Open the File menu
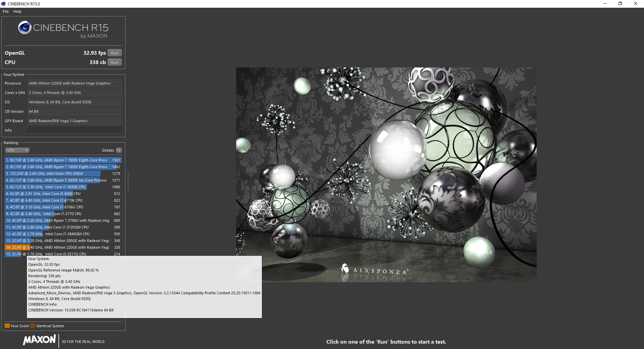 pos(6,11)
